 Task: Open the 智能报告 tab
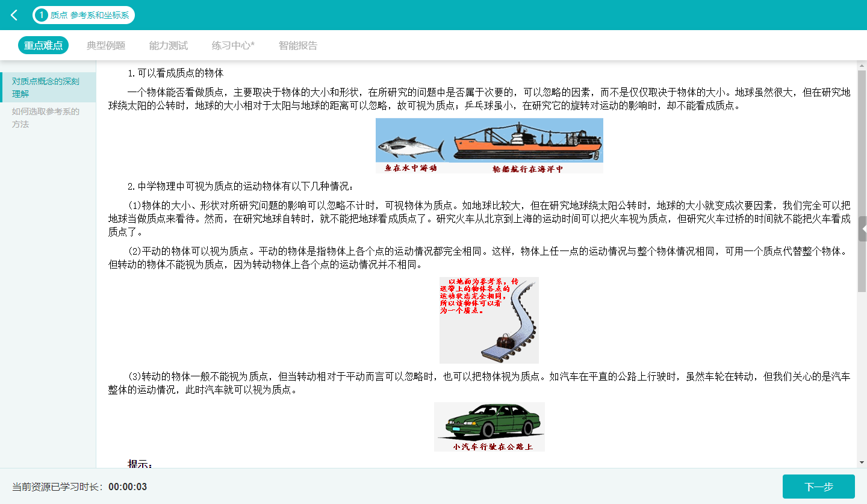(x=298, y=45)
